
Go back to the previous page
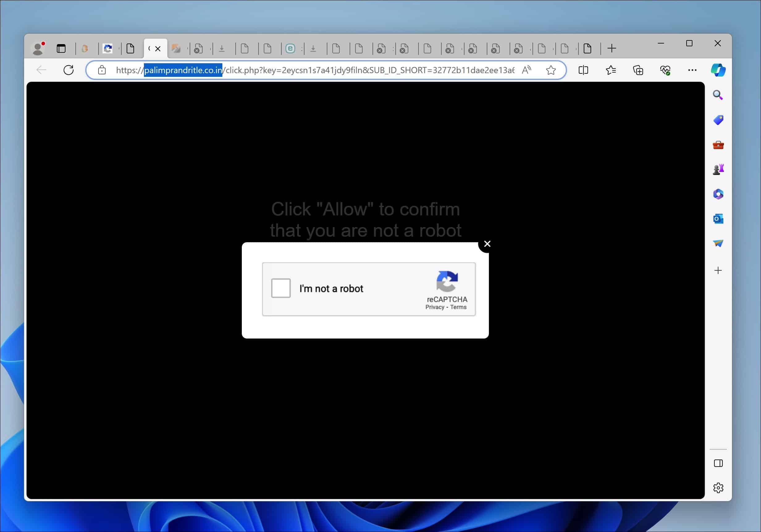tap(41, 70)
